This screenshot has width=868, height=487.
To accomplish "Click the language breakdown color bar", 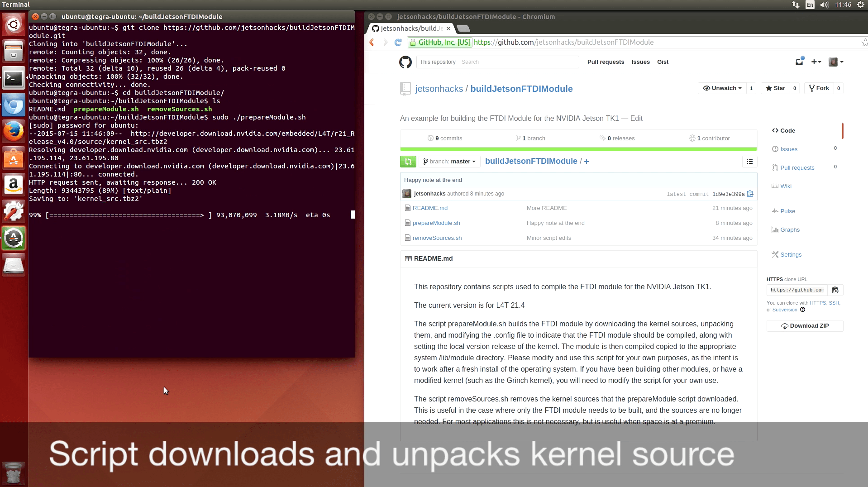I will click(578, 149).
